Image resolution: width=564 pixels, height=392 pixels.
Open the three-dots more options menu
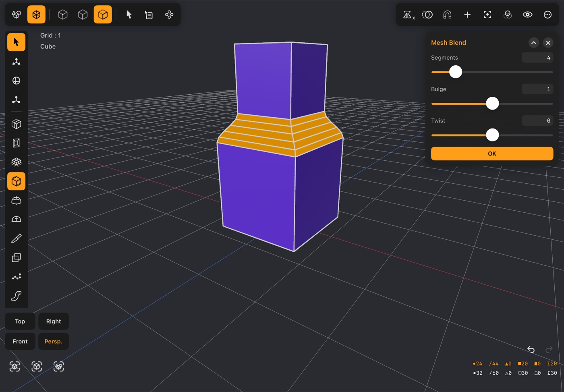click(547, 15)
